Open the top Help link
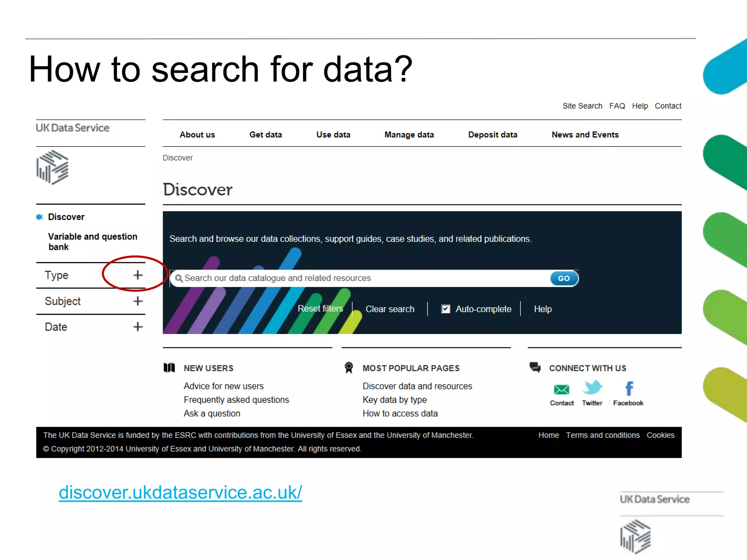Image resolution: width=747 pixels, height=560 pixels. pyautogui.click(x=640, y=106)
